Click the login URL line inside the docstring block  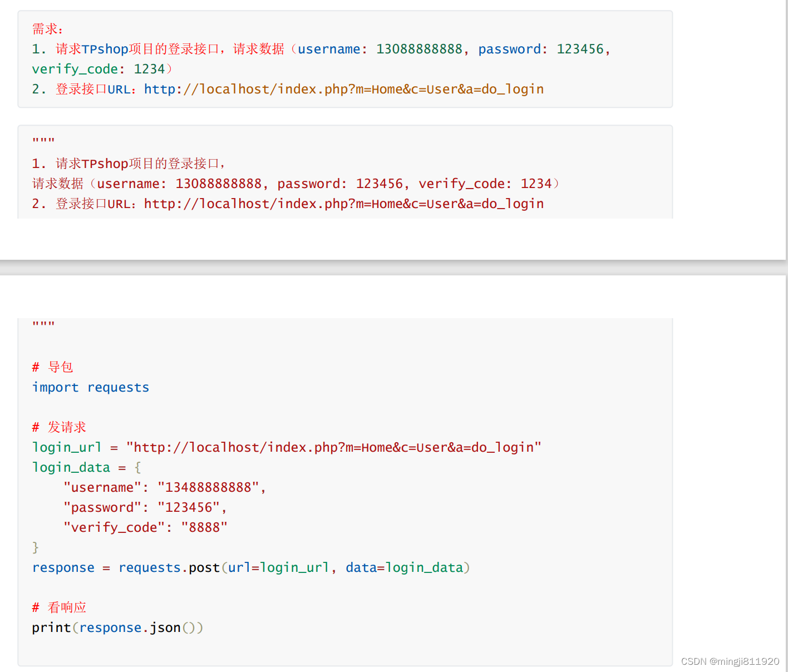(288, 204)
